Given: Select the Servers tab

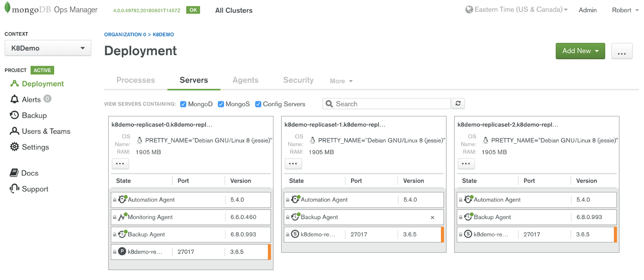Looking at the screenshot, I should (x=194, y=80).
